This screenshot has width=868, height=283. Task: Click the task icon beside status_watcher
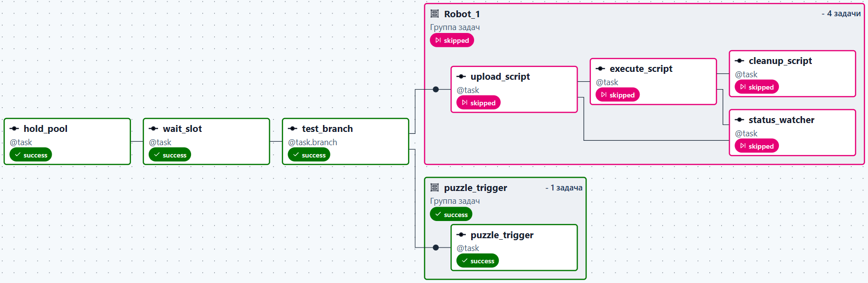coord(739,120)
